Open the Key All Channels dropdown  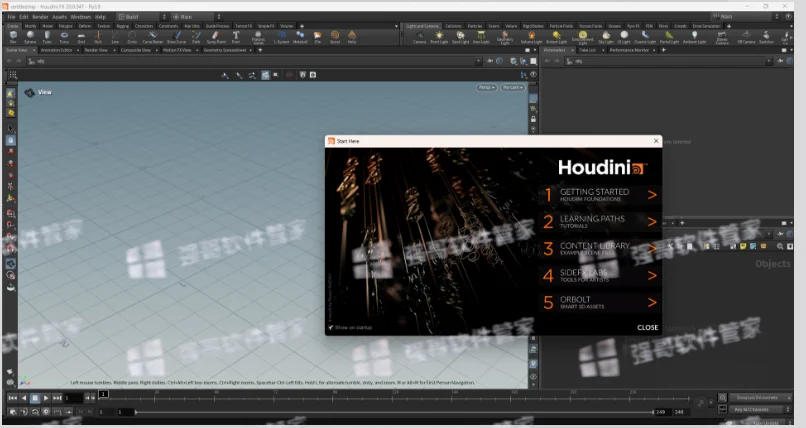760,410
